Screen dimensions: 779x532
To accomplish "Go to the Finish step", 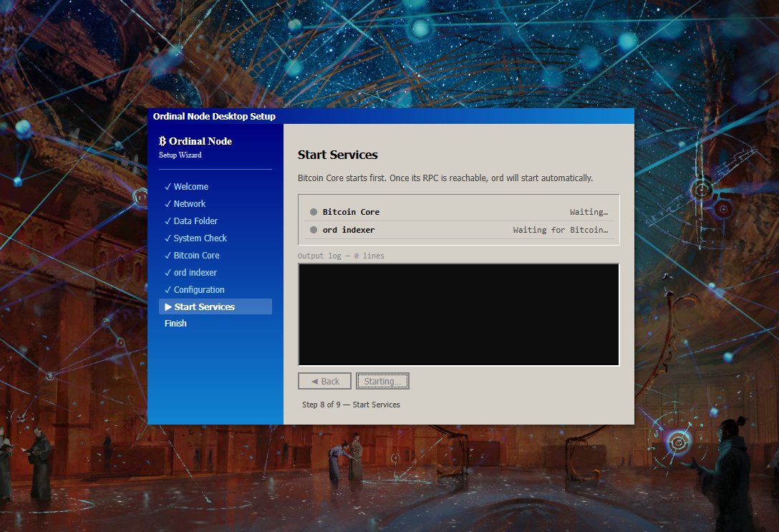I will click(x=215, y=324).
